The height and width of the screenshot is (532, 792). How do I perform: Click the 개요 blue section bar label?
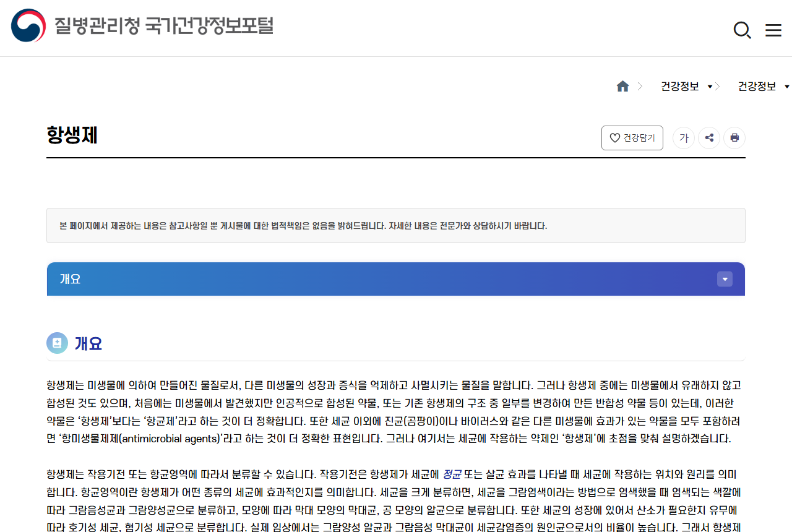point(70,279)
